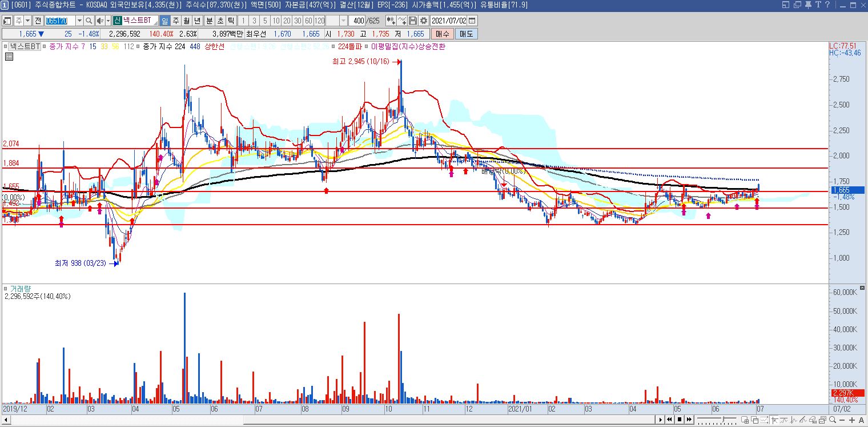Click the stock search magnifier icon

(89, 21)
